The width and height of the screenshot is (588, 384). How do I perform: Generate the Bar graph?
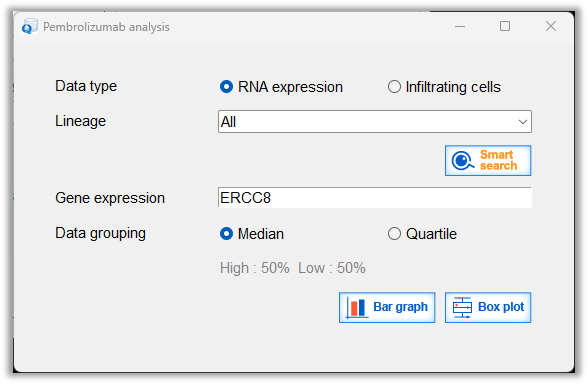[x=387, y=308]
